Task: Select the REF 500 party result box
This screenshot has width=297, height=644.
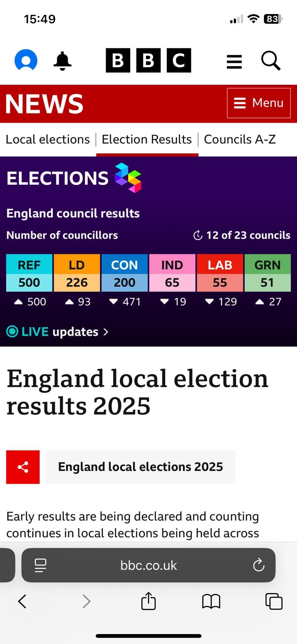Action: [29, 273]
